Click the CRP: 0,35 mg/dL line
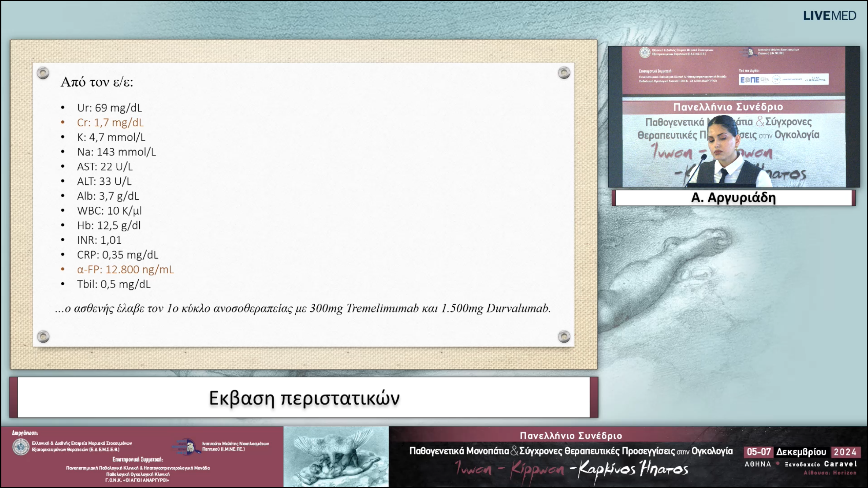This screenshot has height=488, width=868. pyautogui.click(x=118, y=255)
